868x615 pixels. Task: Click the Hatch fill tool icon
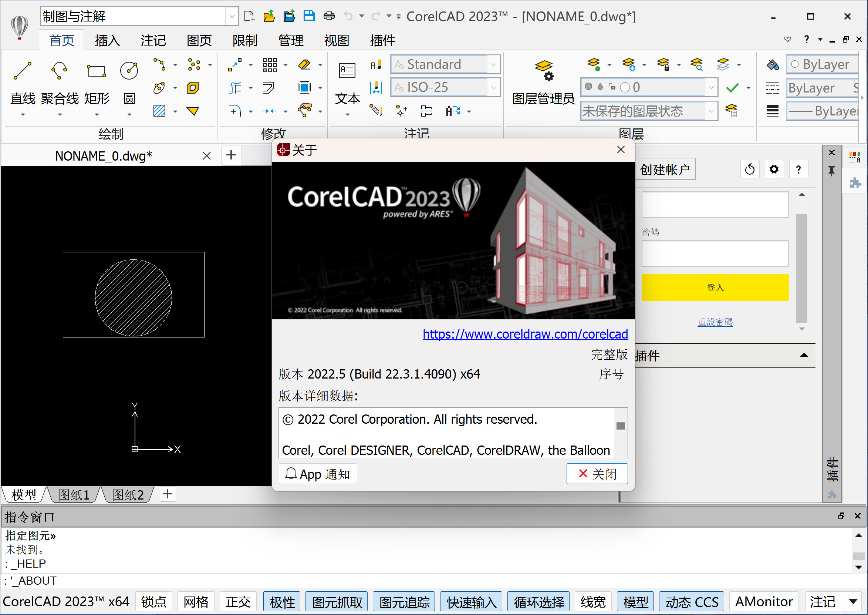tap(159, 111)
